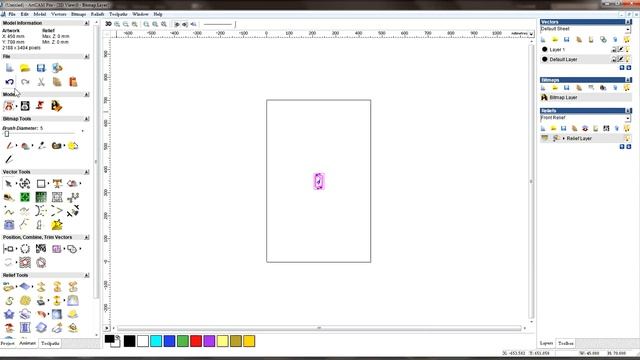This screenshot has width=640, height=360.
Task: Select the Create Rectangle vector tool
Action: click(x=41, y=184)
